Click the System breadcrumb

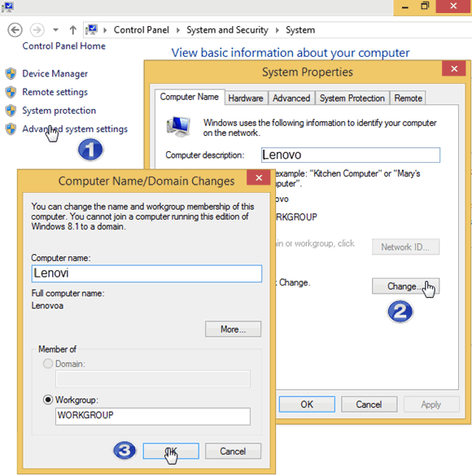(x=300, y=30)
